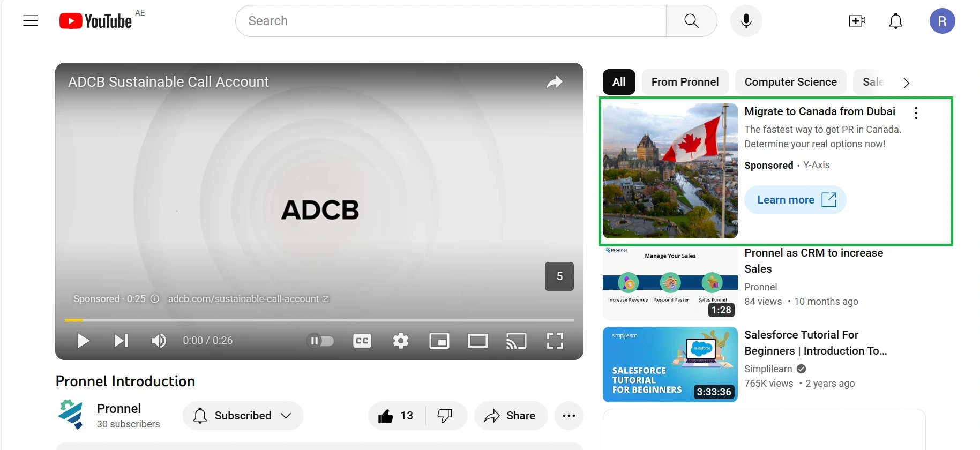Start voice search with microphone
Screen dimensions: 980x450
pos(746,21)
